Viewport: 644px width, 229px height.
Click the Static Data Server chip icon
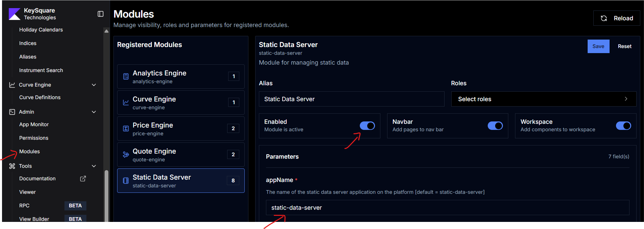pos(126,181)
